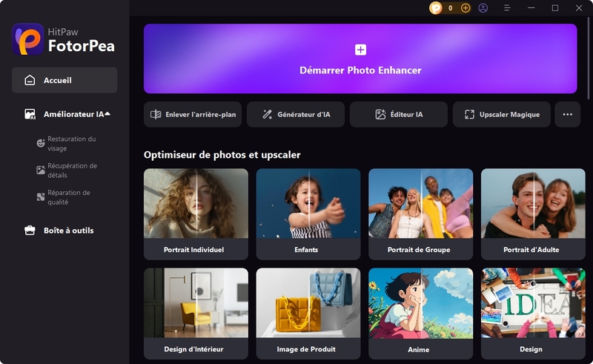Select the Design d'Intérieur card
The width and height of the screenshot is (593, 364).
coord(196,314)
